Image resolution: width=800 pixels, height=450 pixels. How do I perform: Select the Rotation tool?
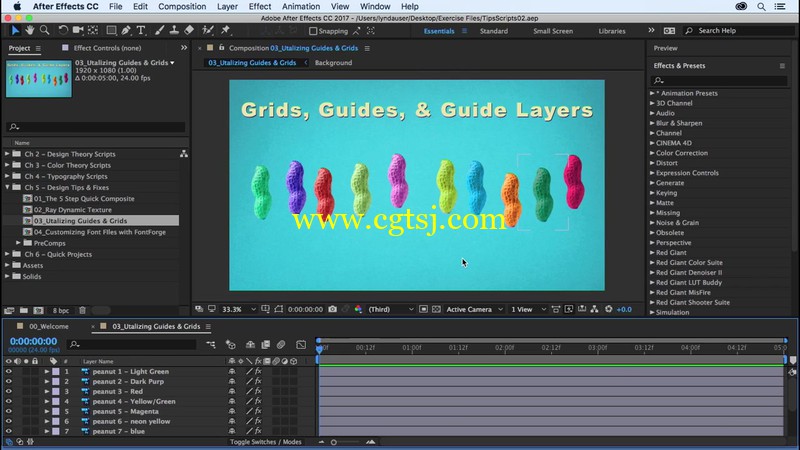coord(63,31)
